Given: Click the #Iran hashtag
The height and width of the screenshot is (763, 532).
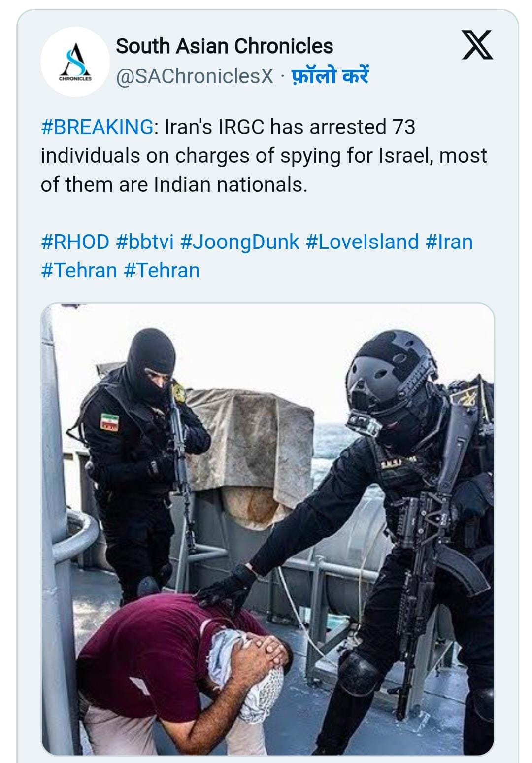Looking at the screenshot, I should pyautogui.click(x=449, y=242).
